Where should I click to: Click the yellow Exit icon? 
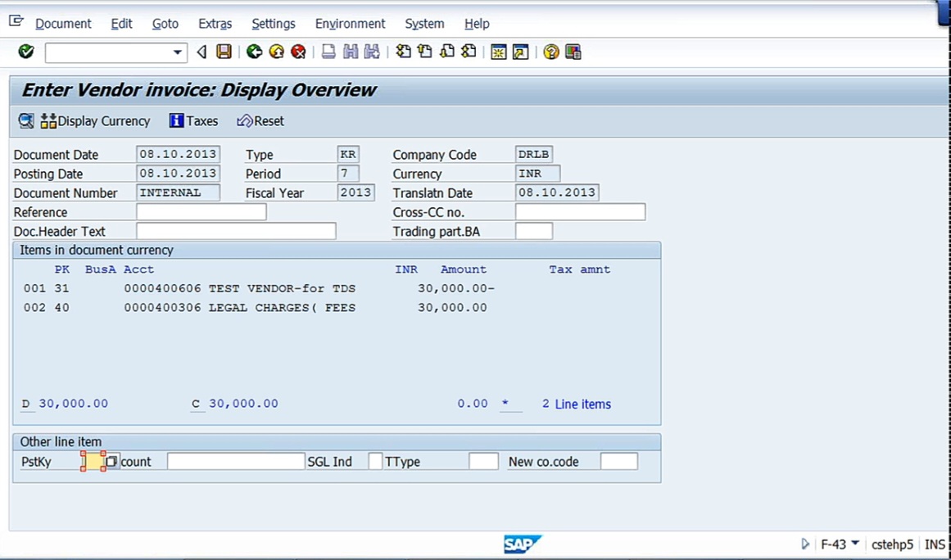[x=277, y=52]
